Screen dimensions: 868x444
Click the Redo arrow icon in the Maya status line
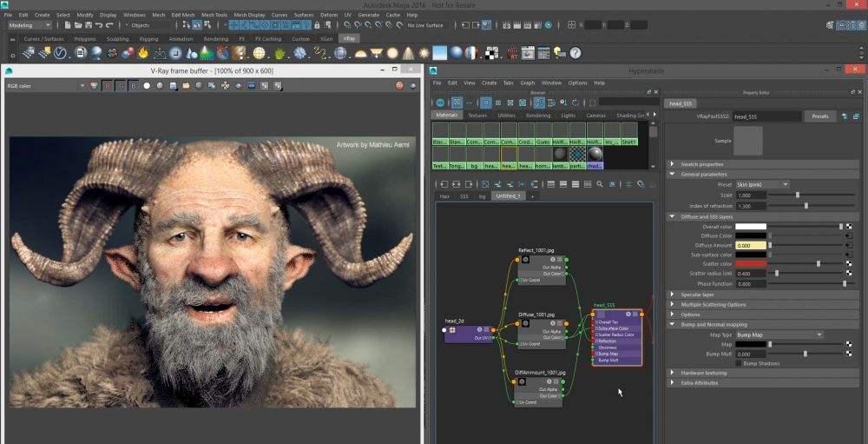point(109,25)
